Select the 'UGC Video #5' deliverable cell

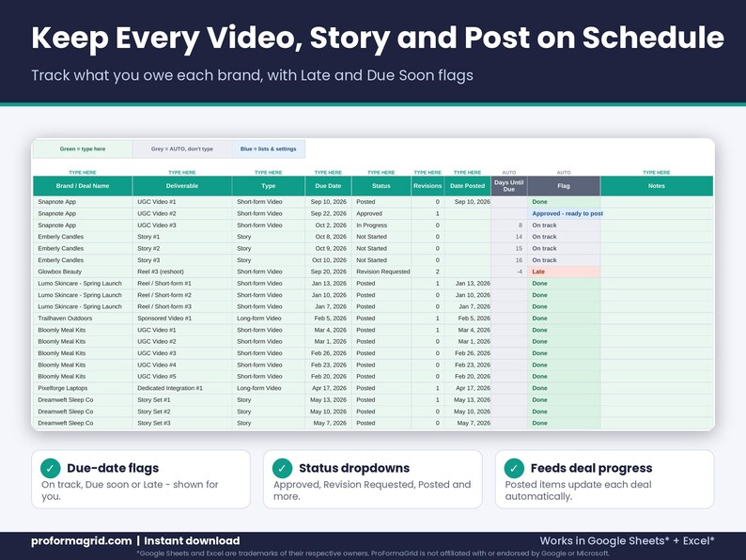(x=182, y=377)
